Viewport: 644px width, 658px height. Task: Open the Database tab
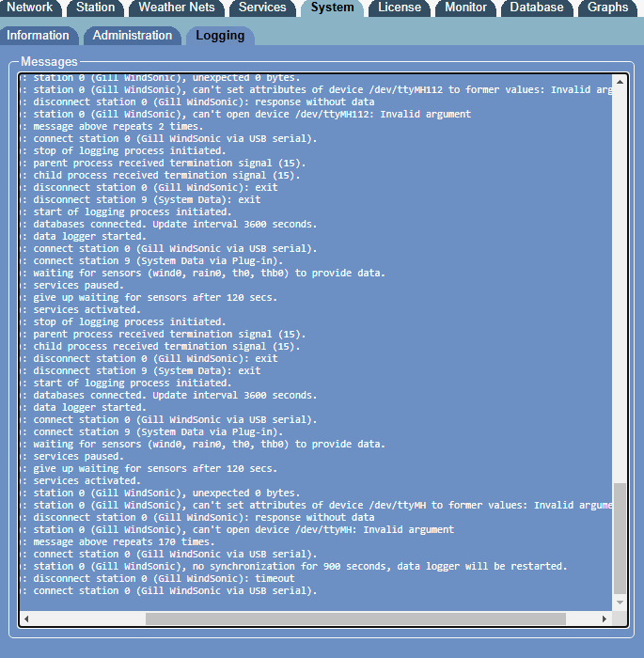tap(537, 8)
